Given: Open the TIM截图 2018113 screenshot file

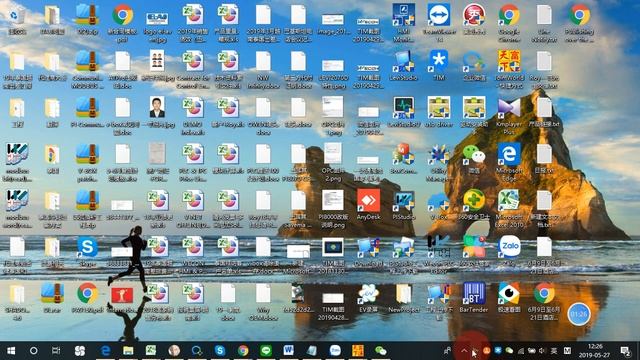Looking at the screenshot, I should pyautogui.click(x=333, y=248).
